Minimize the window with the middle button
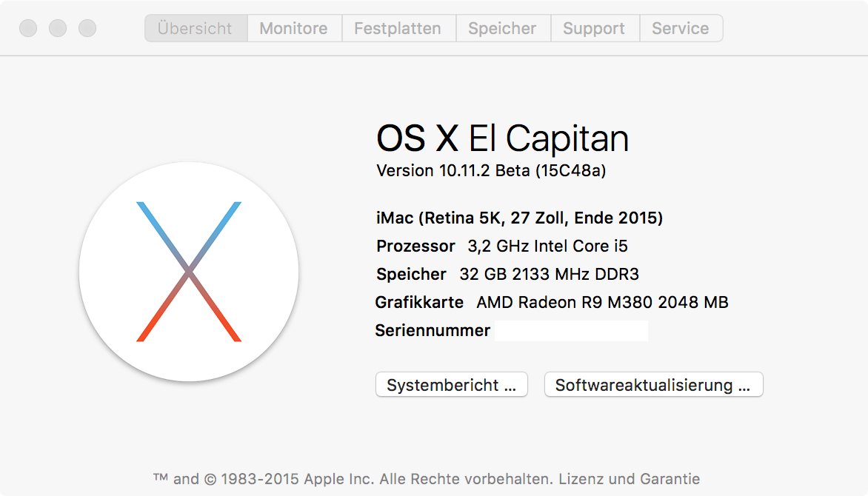 [x=58, y=29]
